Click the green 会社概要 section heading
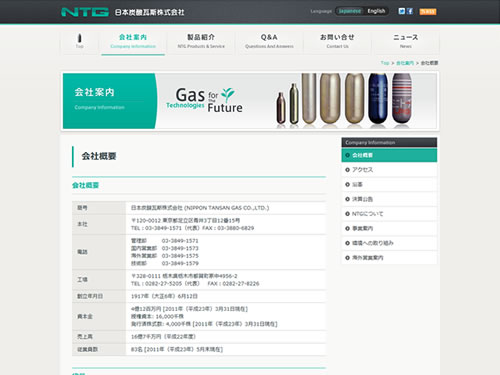This screenshot has height=375, width=500. [x=85, y=185]
